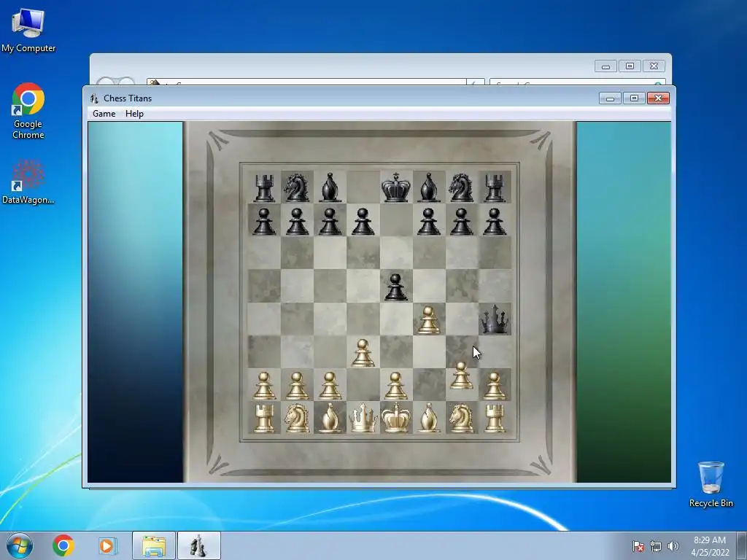
Task: Select the black pawn on f7
Action: (429, 222)
